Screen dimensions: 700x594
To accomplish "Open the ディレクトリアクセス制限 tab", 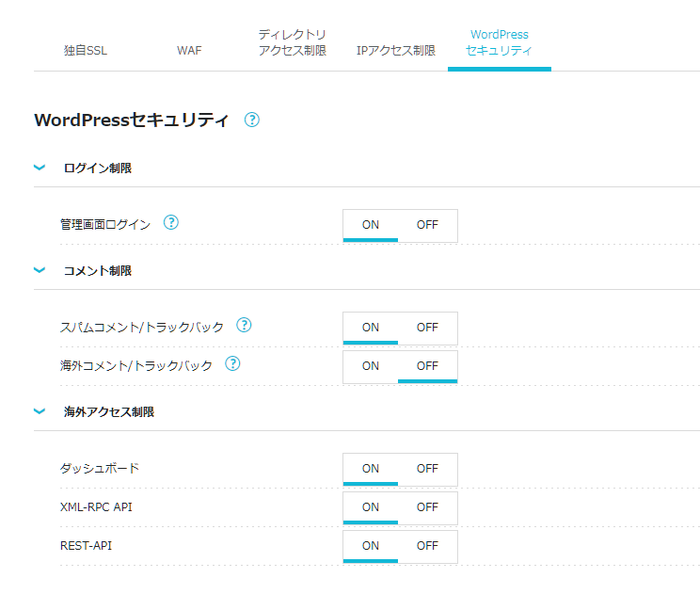I will [x=293, y=42].
